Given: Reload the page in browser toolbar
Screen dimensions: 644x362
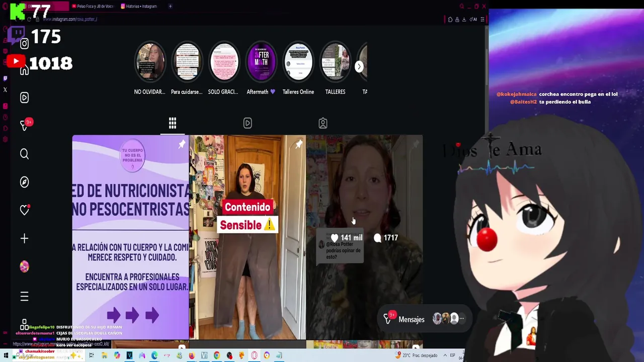Looking at the screenshot, I should point(29,19).
